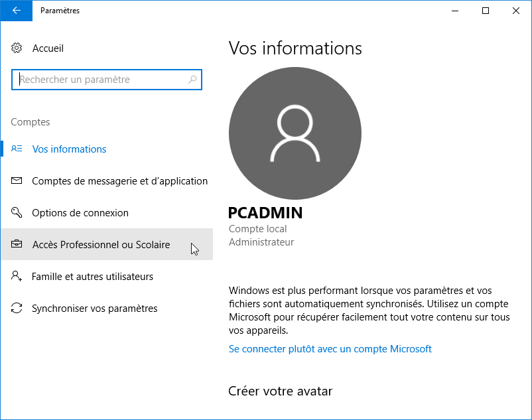The width and height of the screenshot is (532, 420).
Task: Click the Accueil gear icon
Action: click(x=17, y=48)
